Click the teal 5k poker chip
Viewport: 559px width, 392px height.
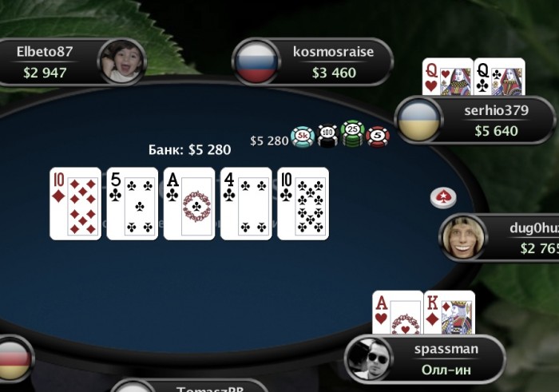[303, 137]
